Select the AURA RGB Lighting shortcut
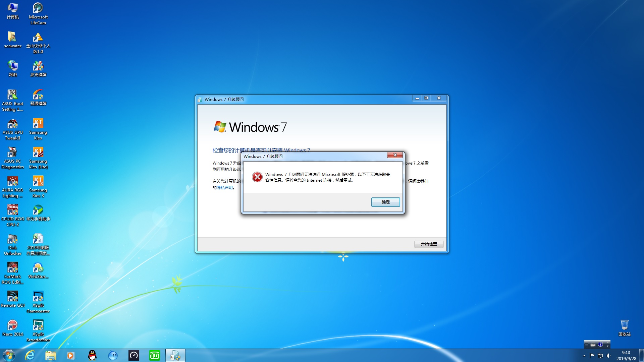The height and width of the screenshot is (362, 644). tap(13, 187)
